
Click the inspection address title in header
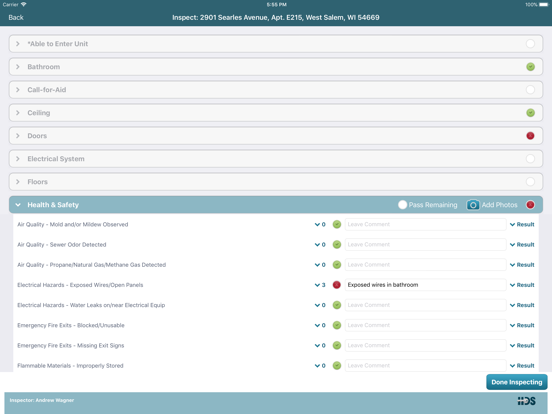276,18
